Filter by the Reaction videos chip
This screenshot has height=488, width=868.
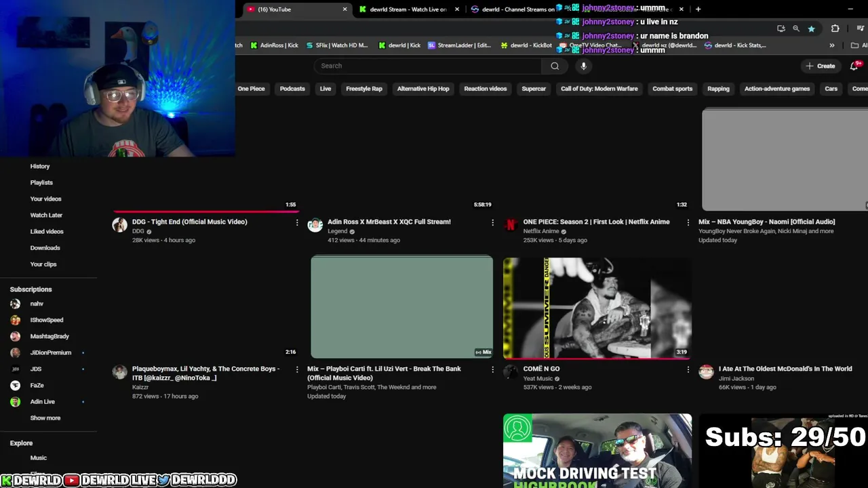pos(486,89)
